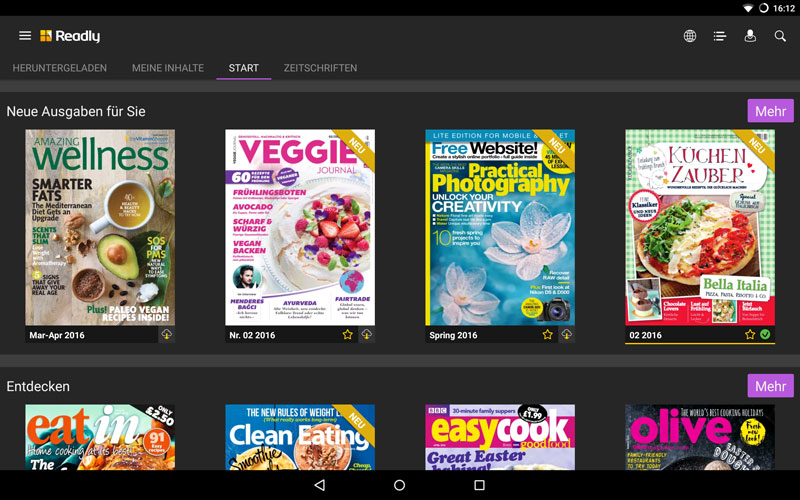Favorite the Küchen Zauber 02 2016 star
Screen dimensions: 800x500
coord(749,335)
